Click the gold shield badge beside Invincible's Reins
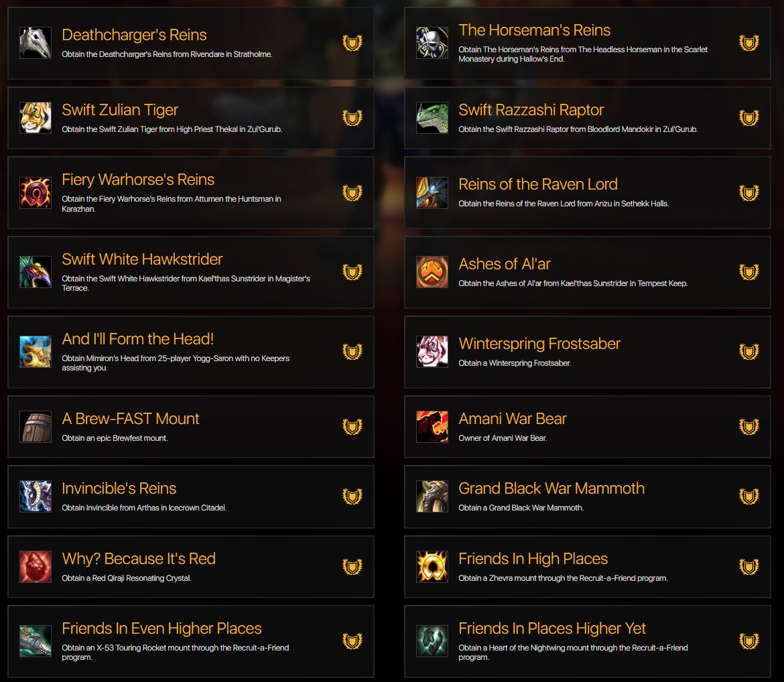Viewport: 784px width, 682px height. 352,496
